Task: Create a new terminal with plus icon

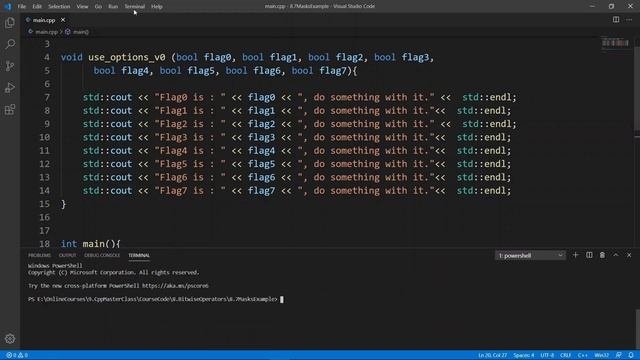Action: point(576,255)
